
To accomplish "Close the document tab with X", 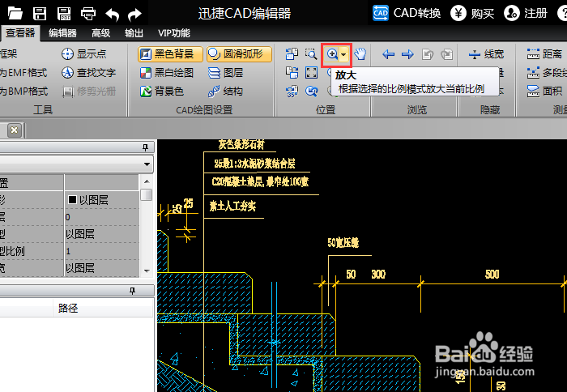I will 14,130.
